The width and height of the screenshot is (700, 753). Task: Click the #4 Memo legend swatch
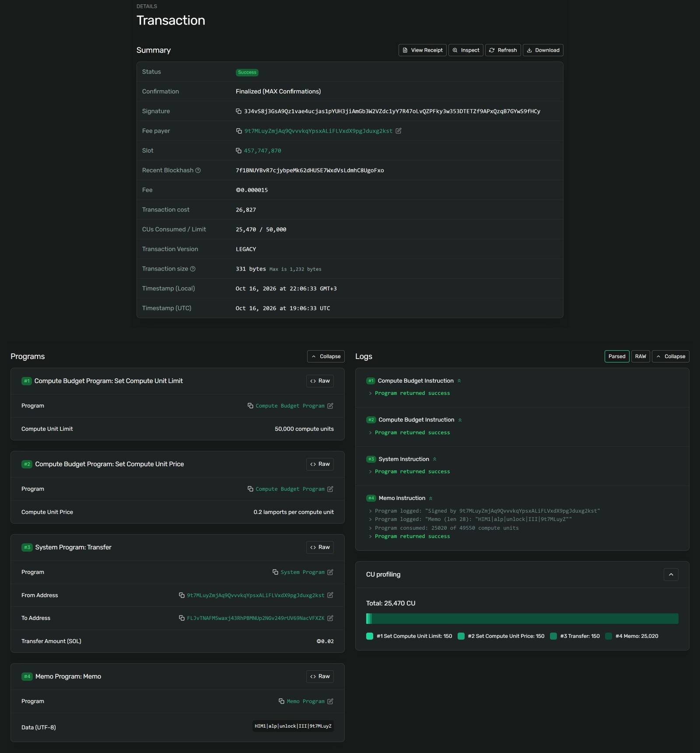pyautogui.click(x=609, y=636)
